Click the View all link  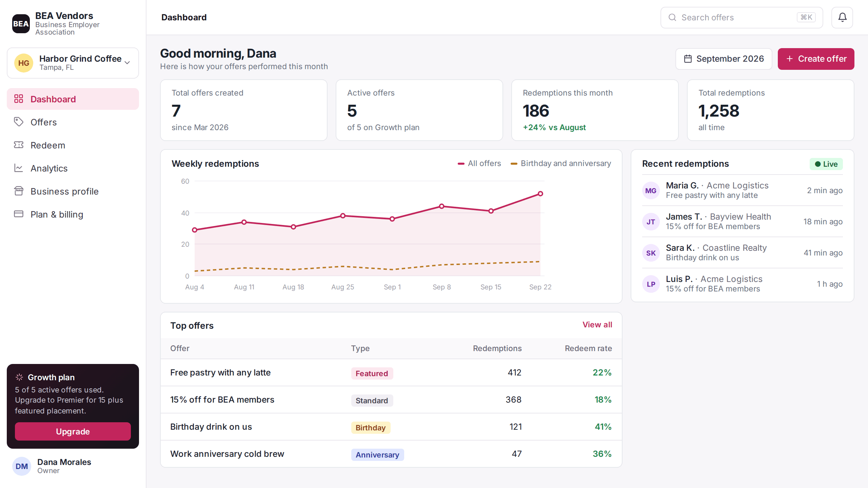(x=597, y=325)
